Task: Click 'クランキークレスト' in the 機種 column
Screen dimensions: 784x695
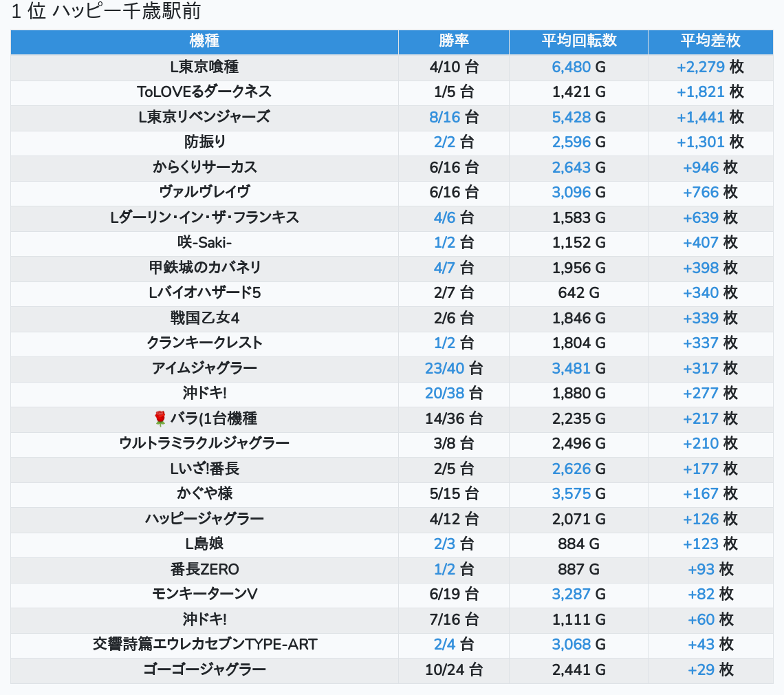Action: (x=204, y=343)
